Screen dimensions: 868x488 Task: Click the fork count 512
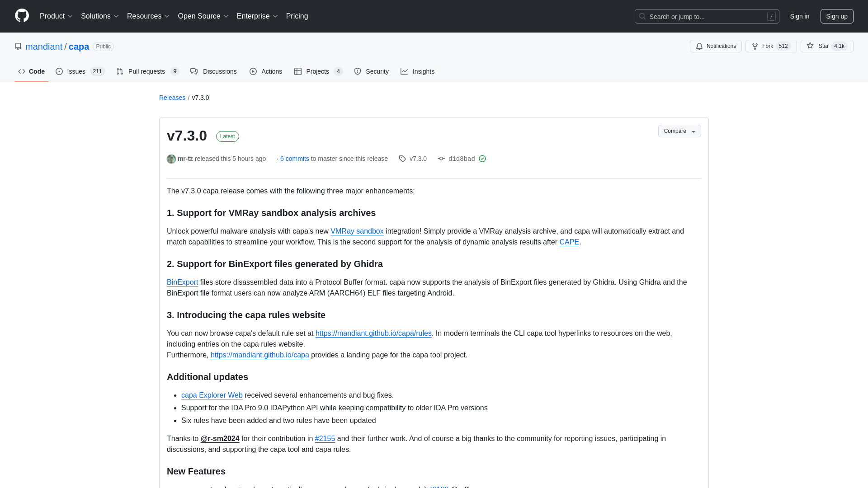pos(783,46)
